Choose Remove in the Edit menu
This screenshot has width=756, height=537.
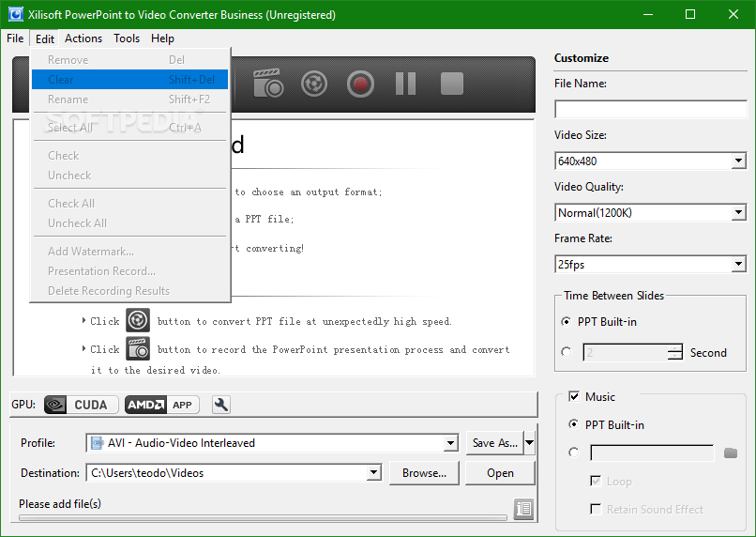click(x=129, y=59)
